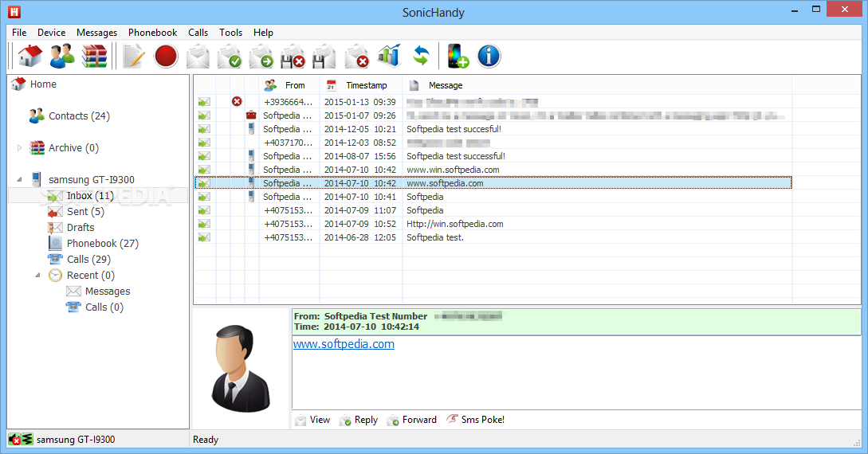Image resolution: width=868 pixels, height=454 pixels.
Task: Select samsung GT-I9300 device in tree
Action: click(92, 180)
